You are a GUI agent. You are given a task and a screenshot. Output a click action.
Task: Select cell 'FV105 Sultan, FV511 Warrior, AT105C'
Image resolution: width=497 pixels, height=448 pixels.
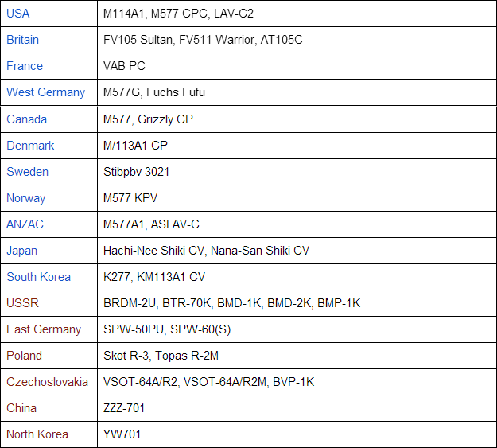click(297, 40)
